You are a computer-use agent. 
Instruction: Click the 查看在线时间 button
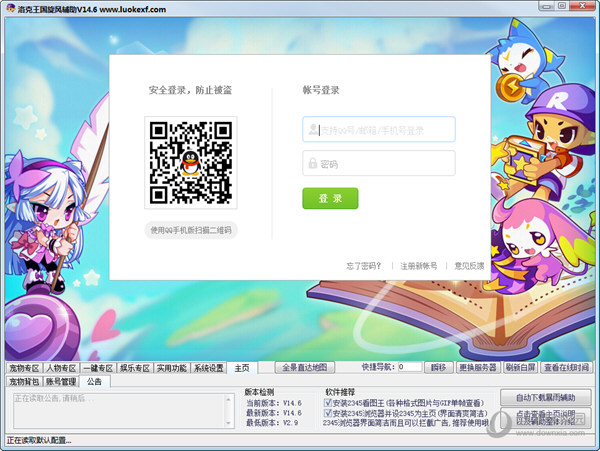pos(566,368)
